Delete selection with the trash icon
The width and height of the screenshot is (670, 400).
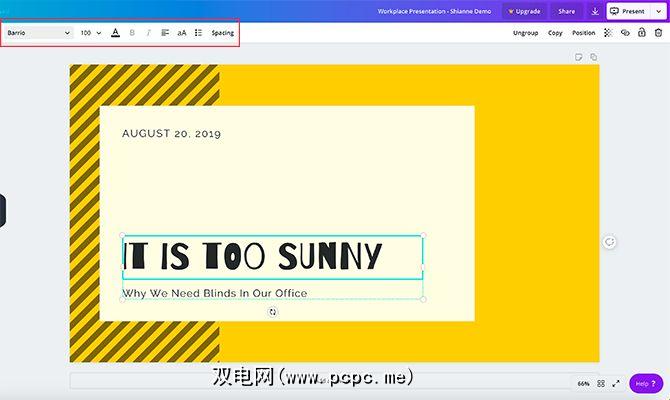pyautogui.click(x=657, y=33)
